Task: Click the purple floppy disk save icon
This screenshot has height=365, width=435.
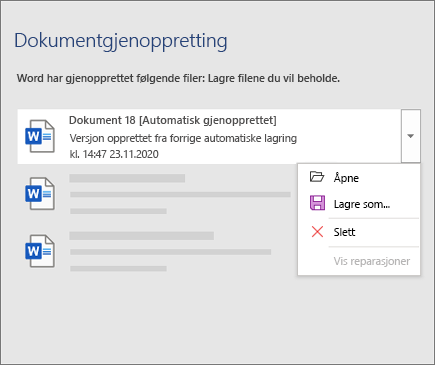Action: (x=317, y=203)
